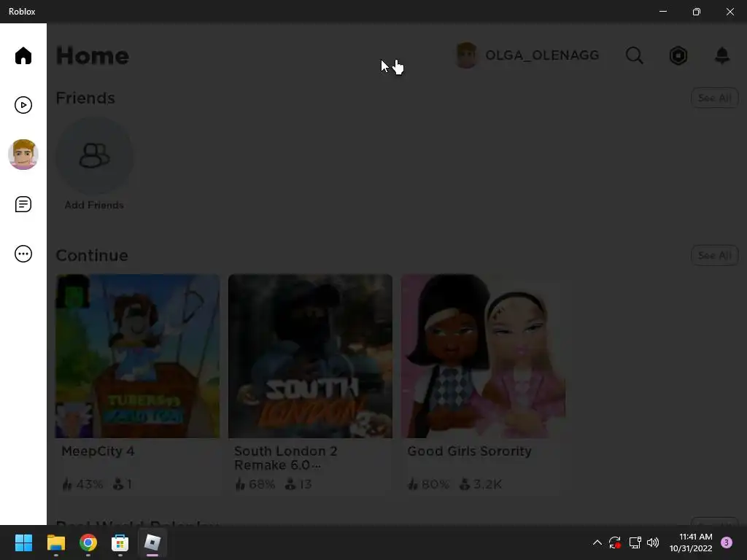Open the Good Girls Sorority thumbnail
Screen dimensions: 747x560
pyautogui.click(x=483, y=356)
